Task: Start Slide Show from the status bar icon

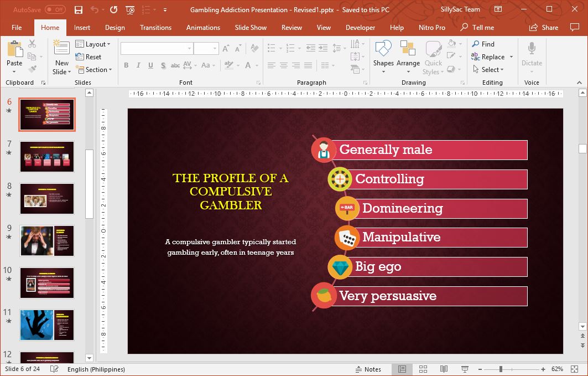Action: [x=464, y=369]
